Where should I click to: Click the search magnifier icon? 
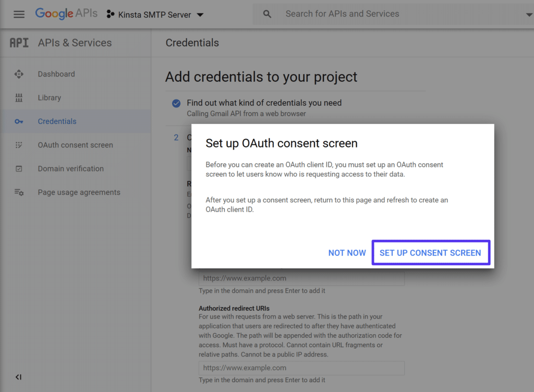point(267,14)
